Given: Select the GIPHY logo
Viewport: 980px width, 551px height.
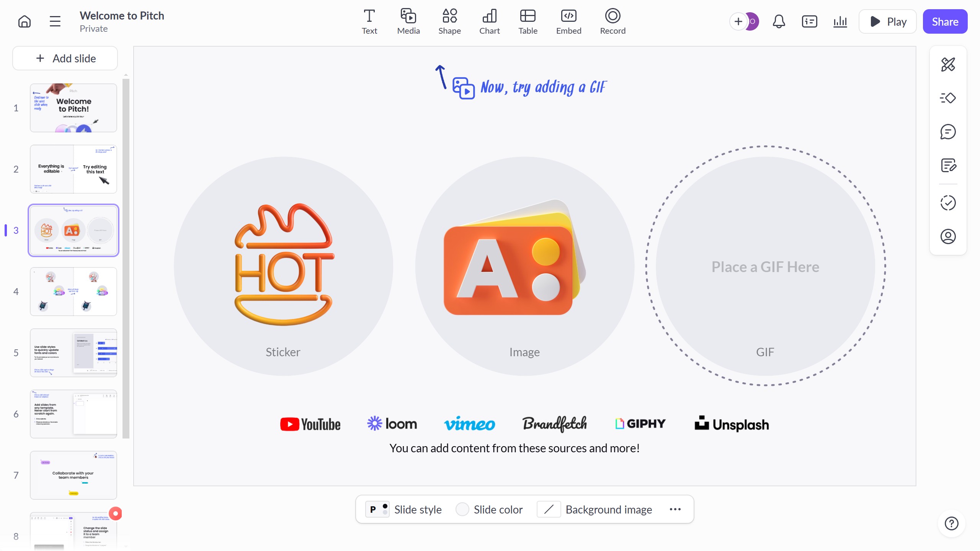Looking at the screenshot, I should click(640, 424).
